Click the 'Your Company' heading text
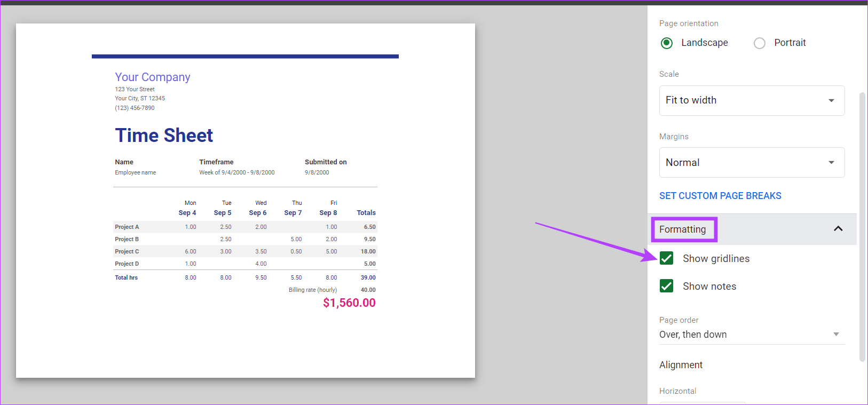868x405 pixels. tap(153, 77)
